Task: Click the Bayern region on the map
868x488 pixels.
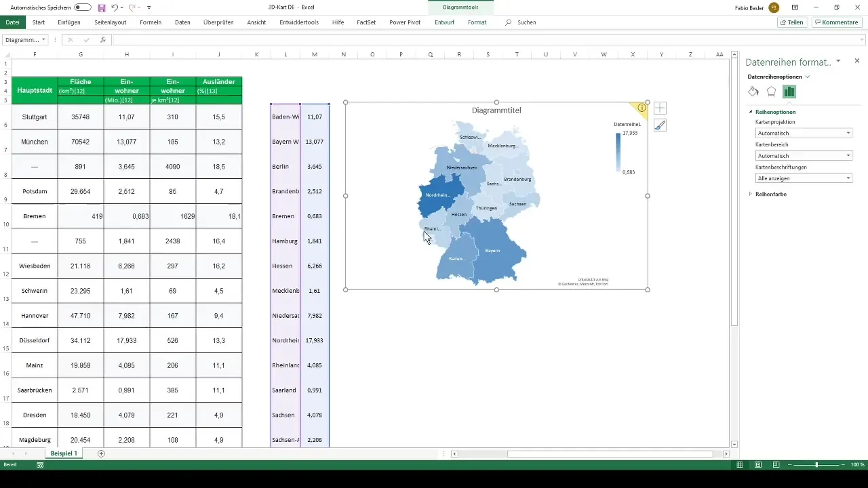Action: (x=494, y=249)
